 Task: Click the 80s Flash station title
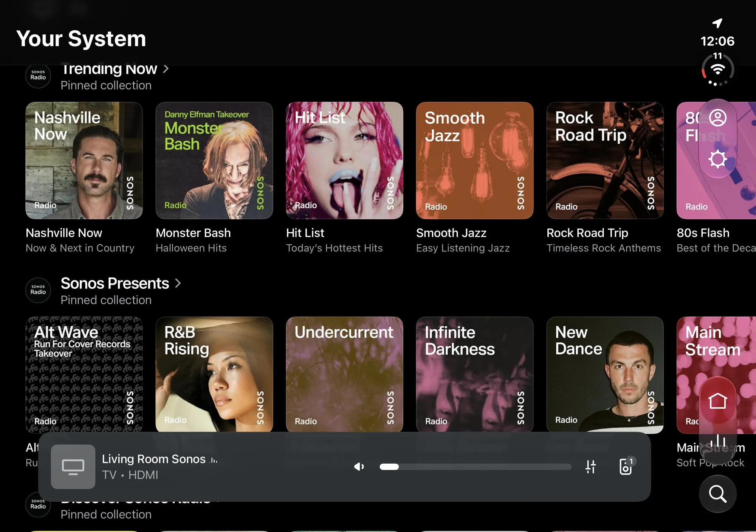[x=703, y=233]
